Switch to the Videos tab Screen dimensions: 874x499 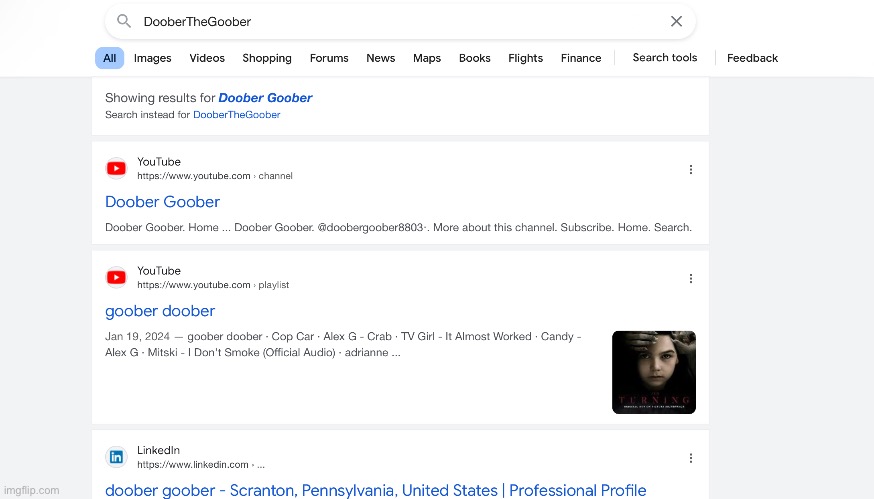click(207, 58)
